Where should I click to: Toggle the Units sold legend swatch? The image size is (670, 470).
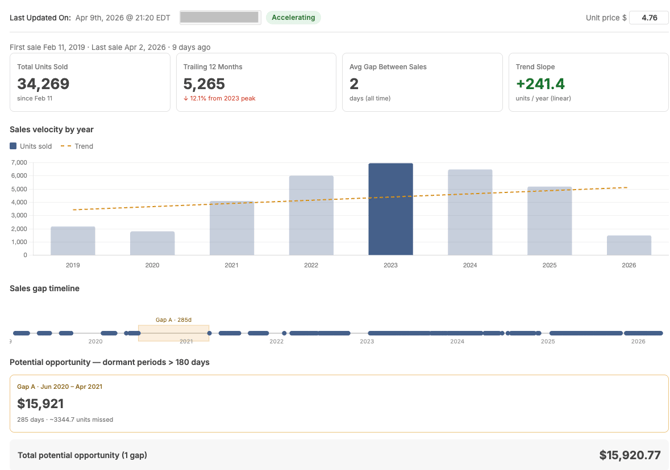tap(14, 146)
